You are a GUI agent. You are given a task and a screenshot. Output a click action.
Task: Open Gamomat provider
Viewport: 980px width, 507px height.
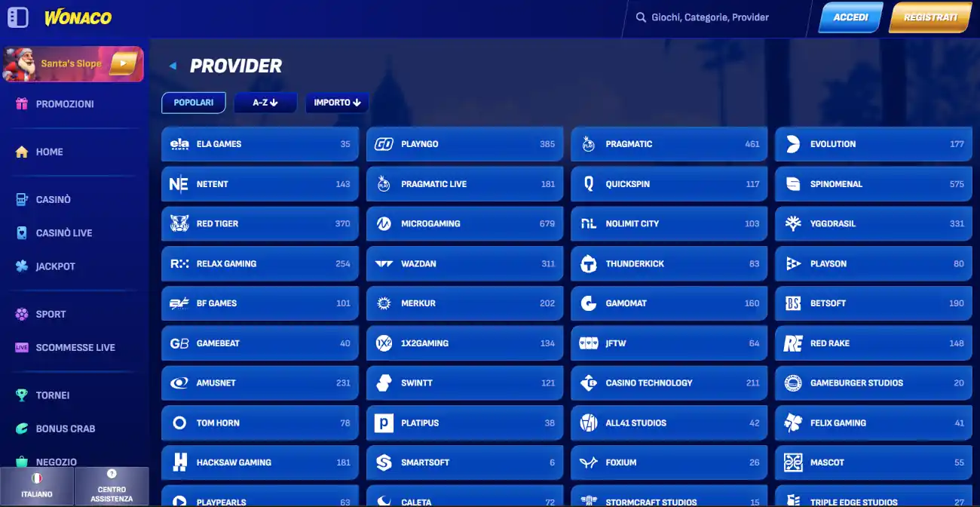669,303
